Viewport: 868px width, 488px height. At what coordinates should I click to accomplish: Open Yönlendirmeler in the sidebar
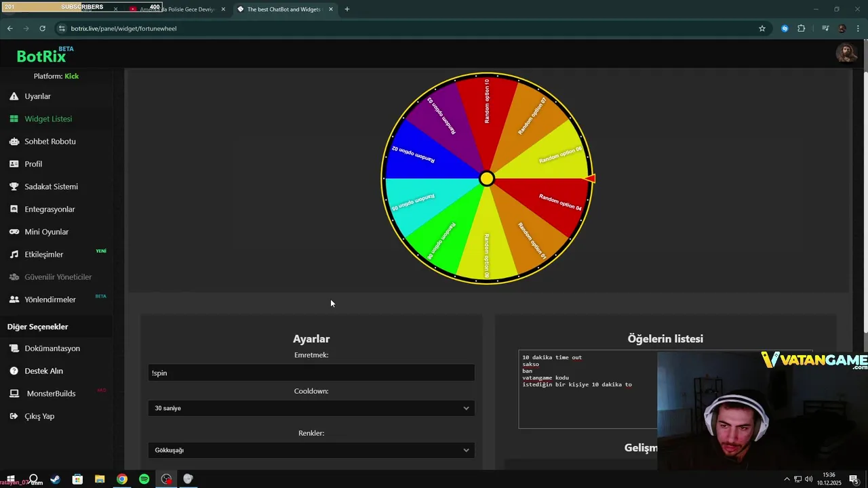[50, 300]
